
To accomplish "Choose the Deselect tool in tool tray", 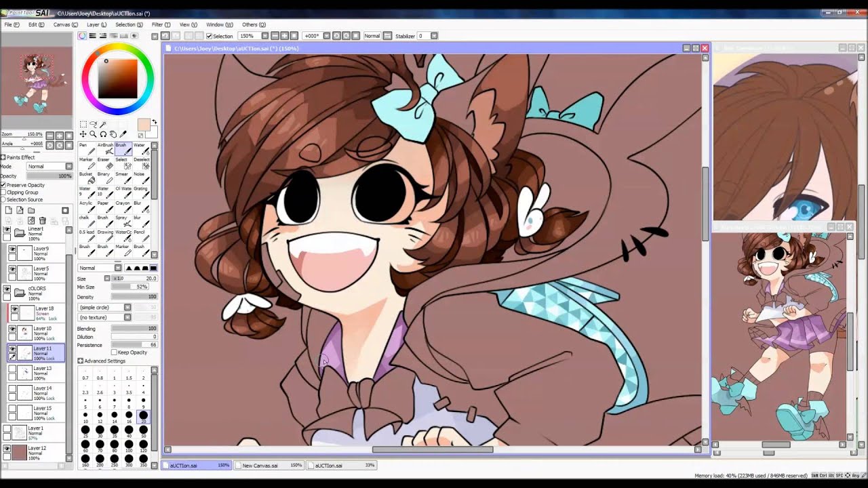I will point(140,163).
